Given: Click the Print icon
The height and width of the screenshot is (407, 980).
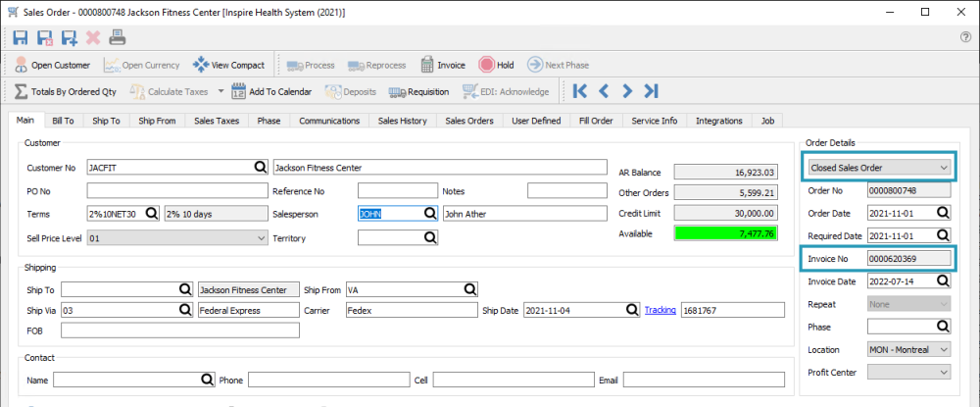Looking at the screenshot, I should click(x=117, y=38).
